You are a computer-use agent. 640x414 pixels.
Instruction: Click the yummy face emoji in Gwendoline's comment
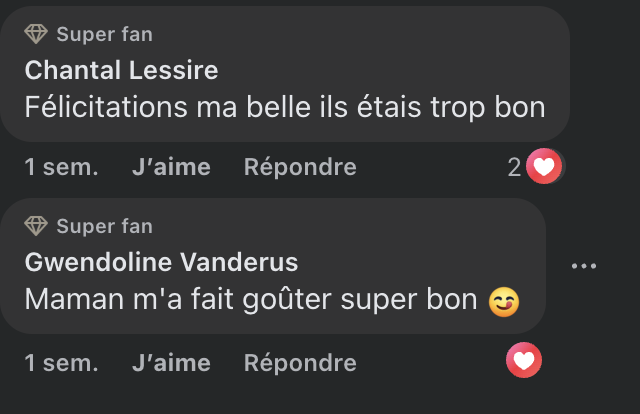(x=504, y=300)
